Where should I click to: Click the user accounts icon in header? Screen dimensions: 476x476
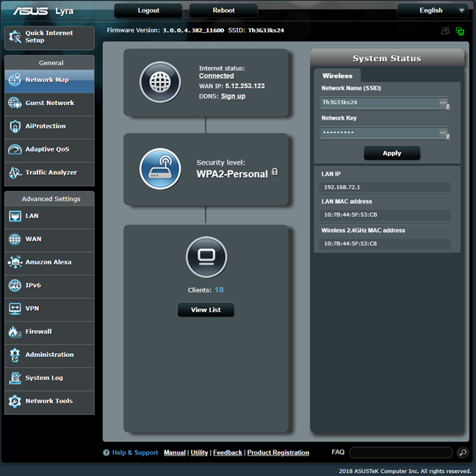pyautogui.click(x=445, y=31)
